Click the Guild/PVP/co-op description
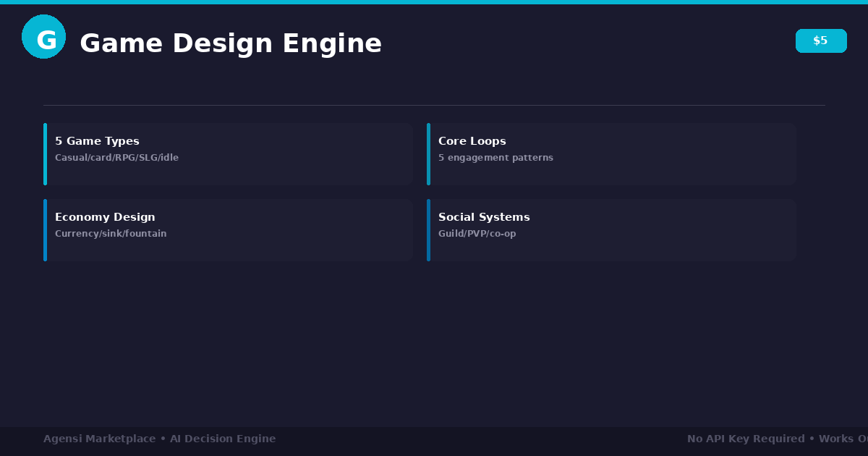Image resolution: width=868 pixels, height=456 pixels. [477, 234]
